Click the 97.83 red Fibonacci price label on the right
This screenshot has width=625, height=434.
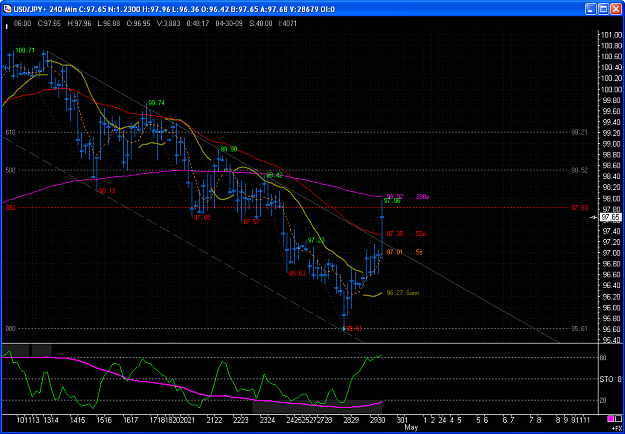[x=580, y=208]
